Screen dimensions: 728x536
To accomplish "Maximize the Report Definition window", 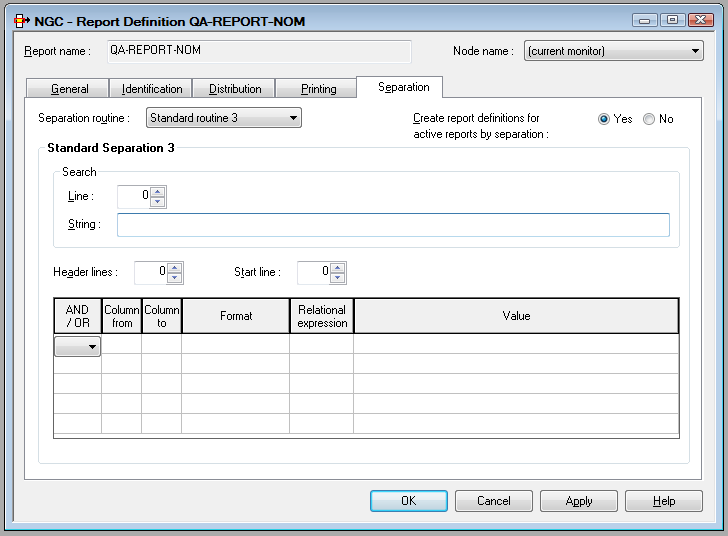I will 672,20.
